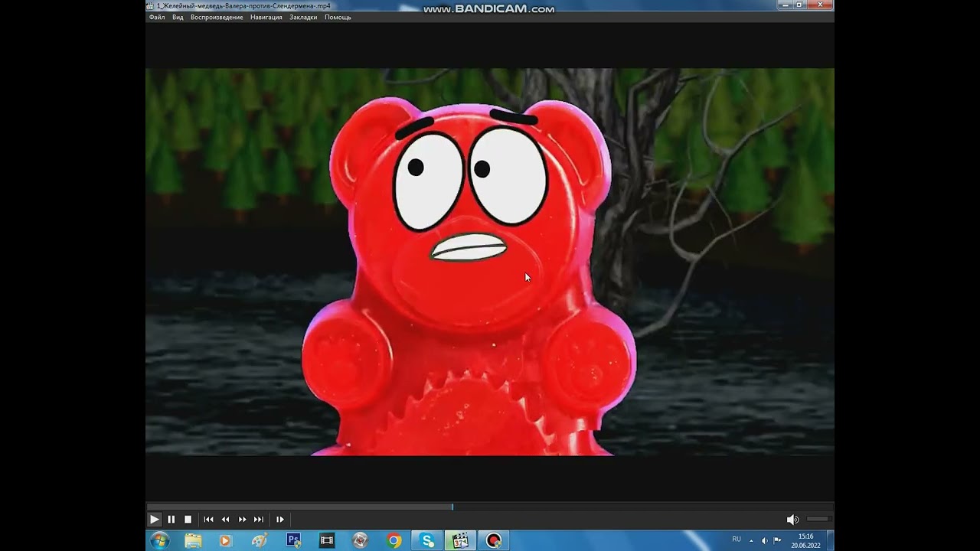Open the Файл menu

coord(157,17)
